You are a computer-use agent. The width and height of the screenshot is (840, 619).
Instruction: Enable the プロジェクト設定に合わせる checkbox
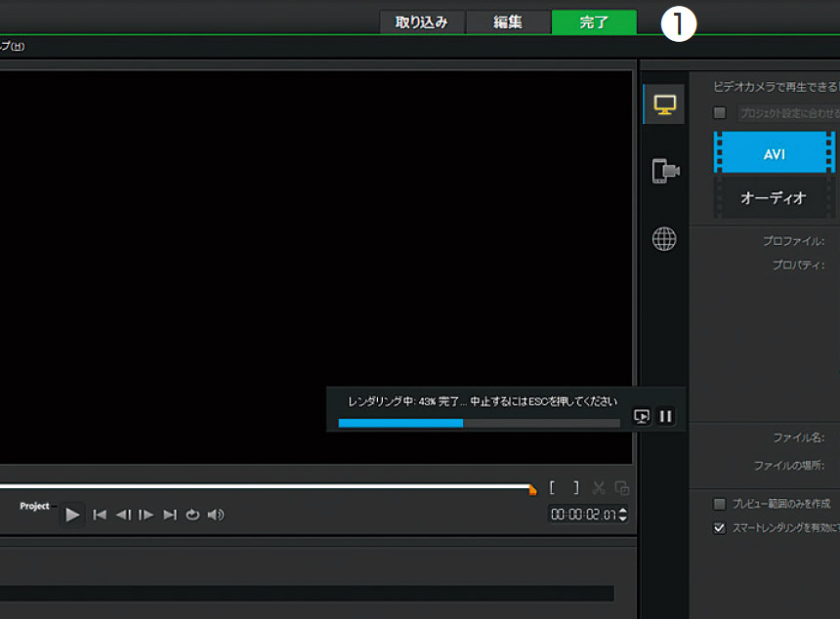click(720, 112)
